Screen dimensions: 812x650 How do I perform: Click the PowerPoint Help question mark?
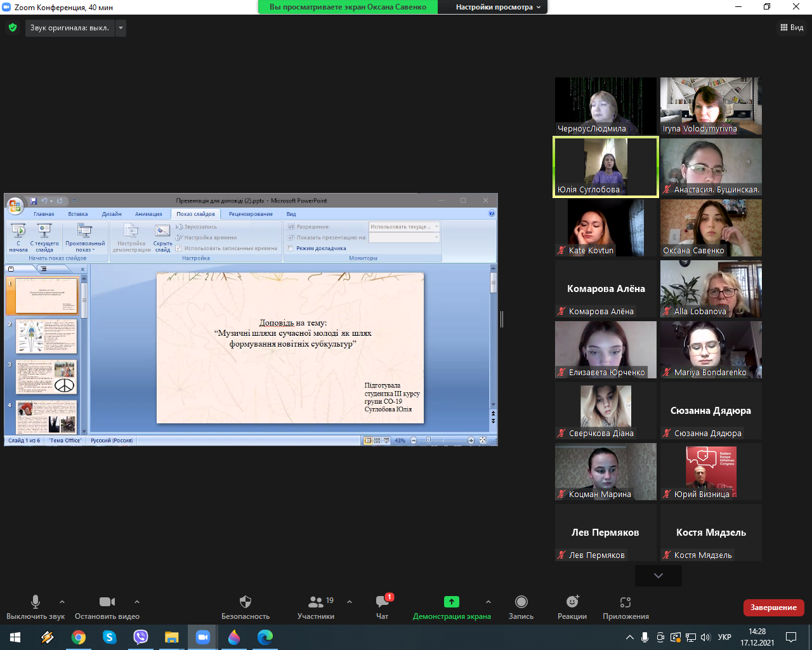click(492, 214)
